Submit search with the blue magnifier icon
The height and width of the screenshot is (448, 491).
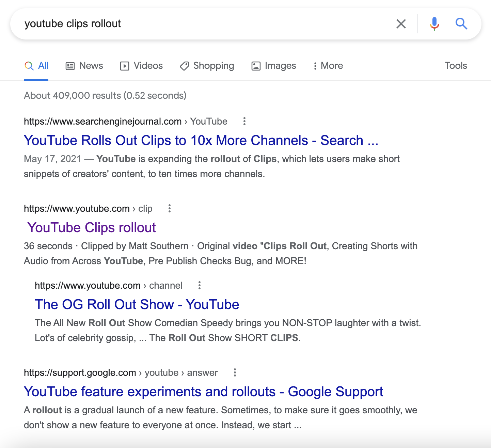tap(461, 24)
